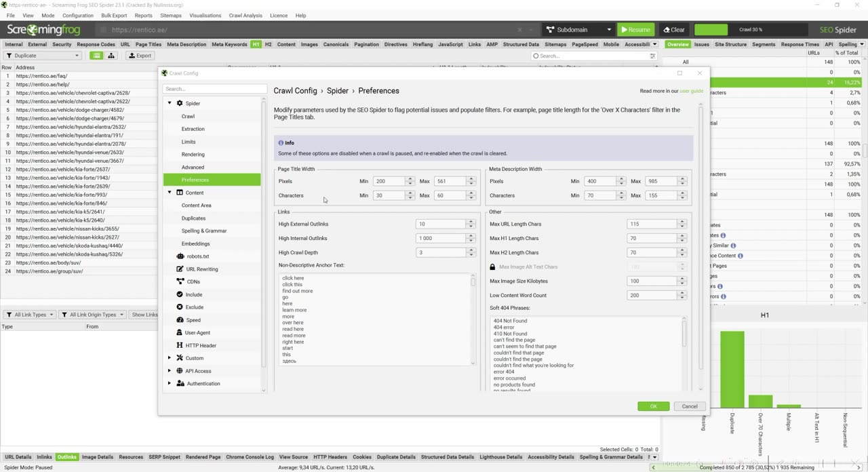Open search filter options icon in main window

click(x=652, y=56)
